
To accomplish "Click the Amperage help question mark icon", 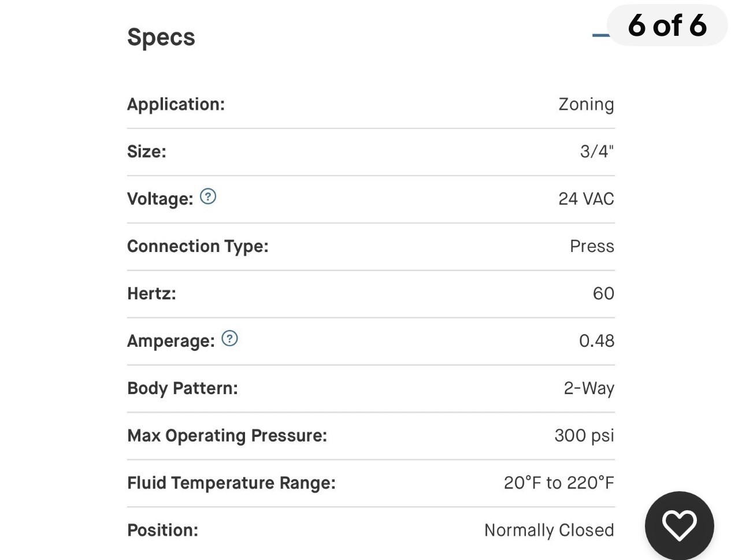I will pos(229,338).
